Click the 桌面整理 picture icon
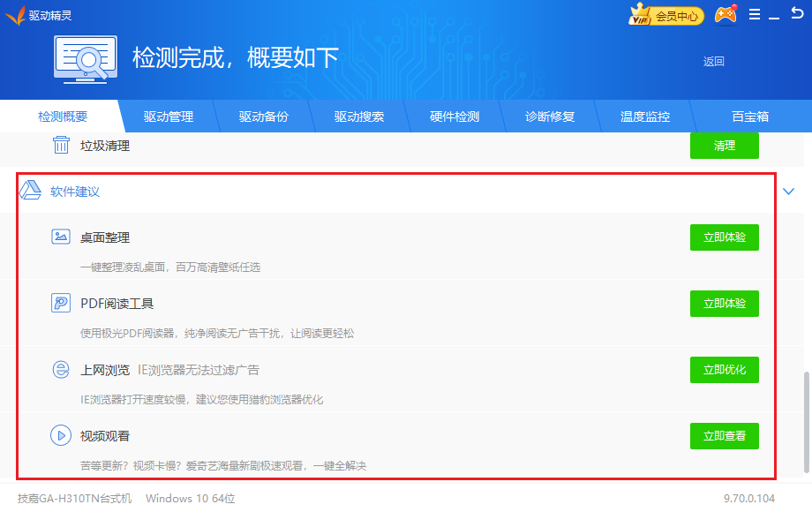The height and width of the screenshot is (512, 812). coord(61,237)
